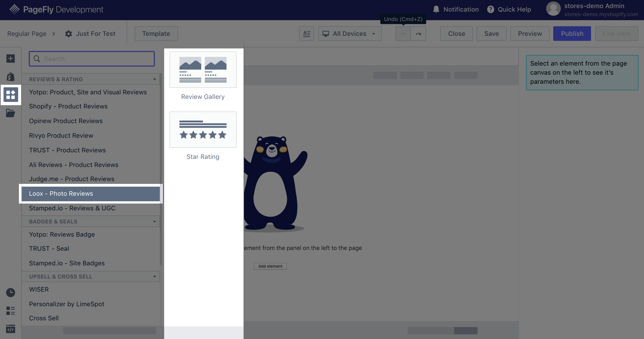Select Rivyo Product Review
644x339 pixels.
(91, 135)
